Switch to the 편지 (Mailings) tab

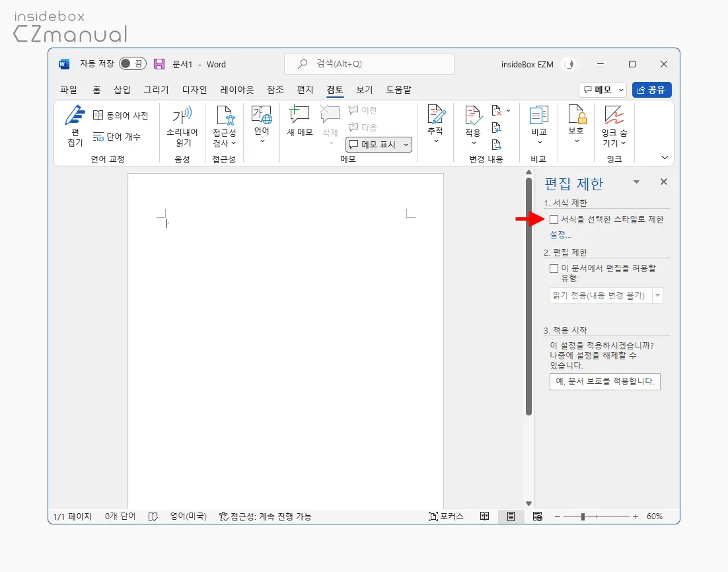click(305, 90)
